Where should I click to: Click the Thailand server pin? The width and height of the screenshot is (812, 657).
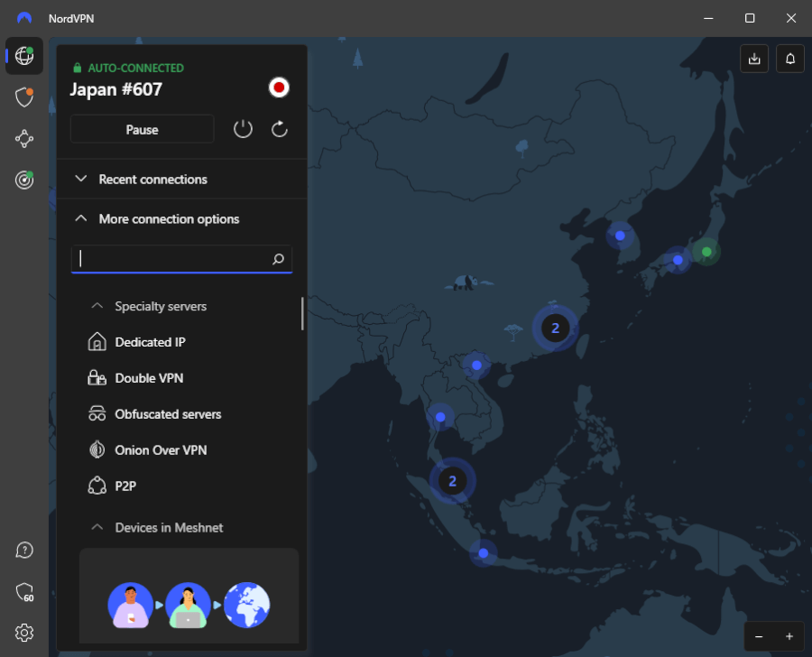pyautogui.click(x=440, y=417)
